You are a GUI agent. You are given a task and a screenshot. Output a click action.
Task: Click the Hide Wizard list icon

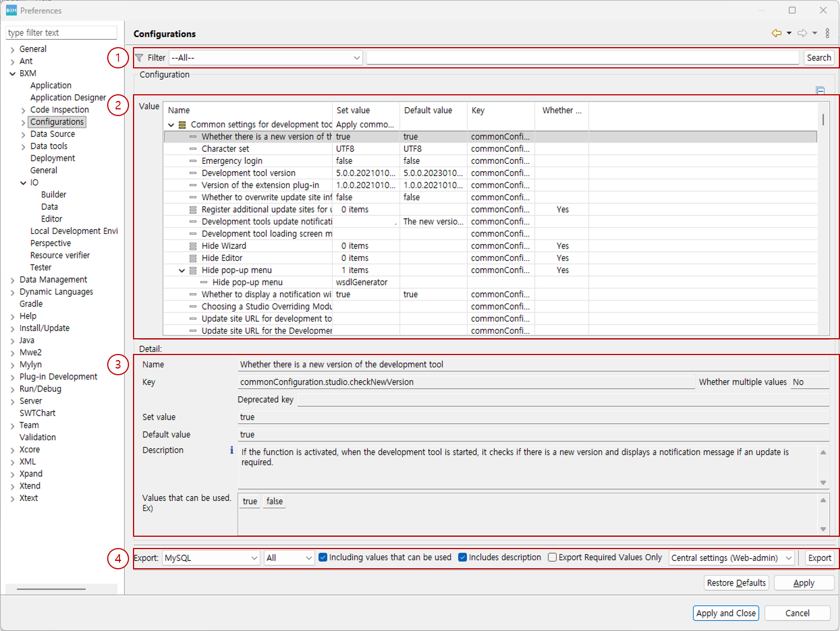click(x=193, y=246)
